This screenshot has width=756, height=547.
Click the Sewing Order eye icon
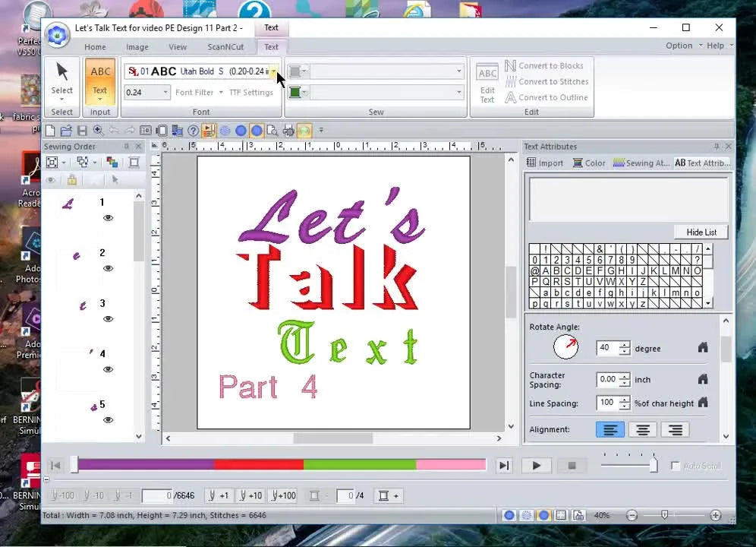tap(51, 180)
